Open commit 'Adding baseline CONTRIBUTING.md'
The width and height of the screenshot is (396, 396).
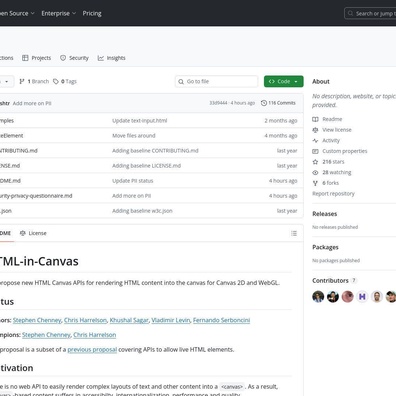click(x=155, y=151)
